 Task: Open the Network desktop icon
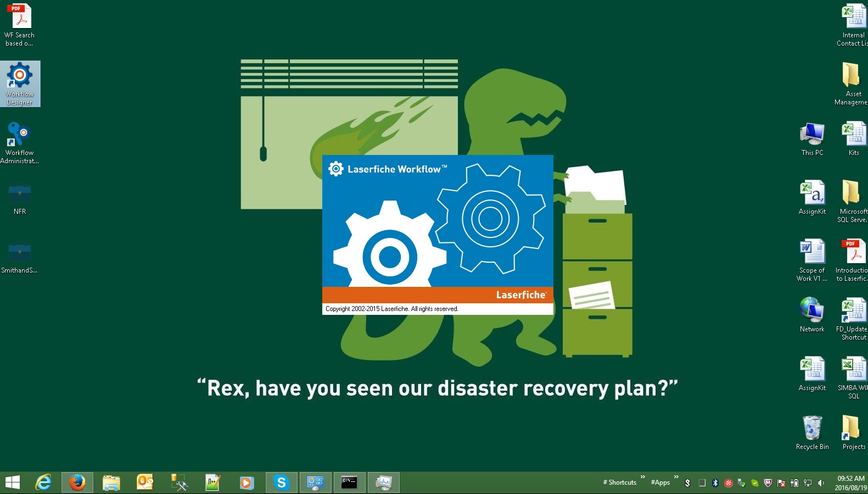point(812,315)
